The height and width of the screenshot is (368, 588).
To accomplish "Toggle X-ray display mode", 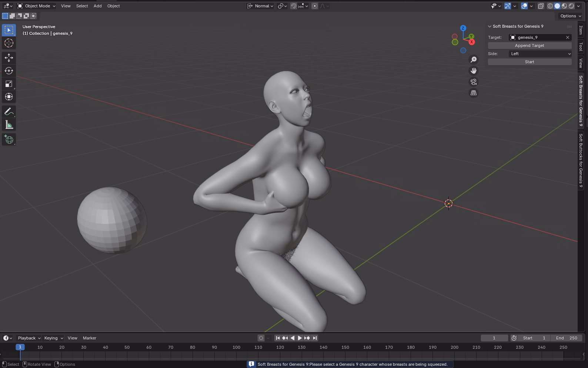I will coord(541,6).
